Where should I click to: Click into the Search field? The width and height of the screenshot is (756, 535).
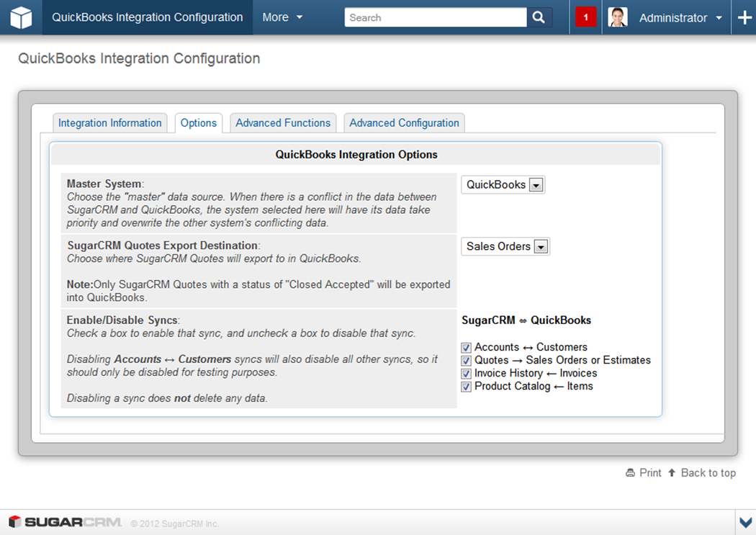[x=436, y=17]
